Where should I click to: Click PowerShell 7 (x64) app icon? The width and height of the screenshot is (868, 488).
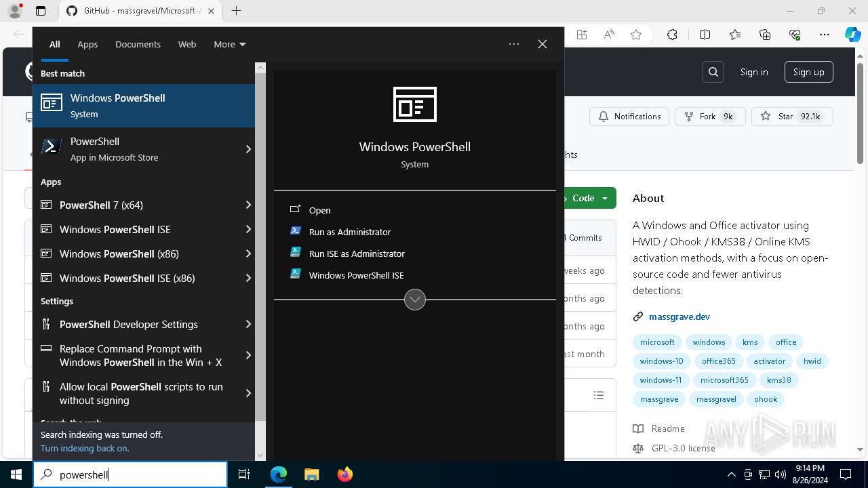[46, 205]
